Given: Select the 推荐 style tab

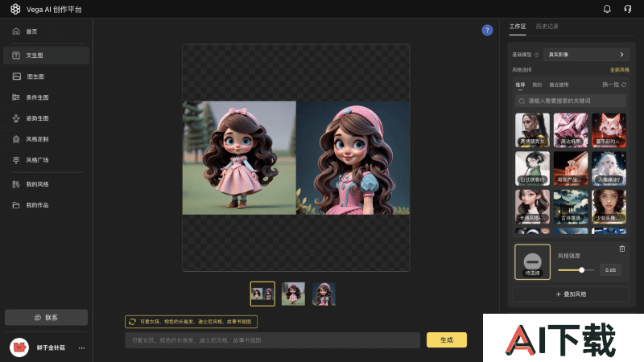Looking at the screenshot, I should 520,84.
